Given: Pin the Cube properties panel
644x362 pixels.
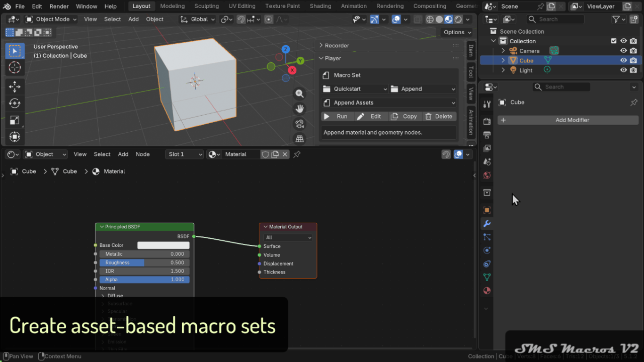Looking at the screenshot, I should coord(634,103).
